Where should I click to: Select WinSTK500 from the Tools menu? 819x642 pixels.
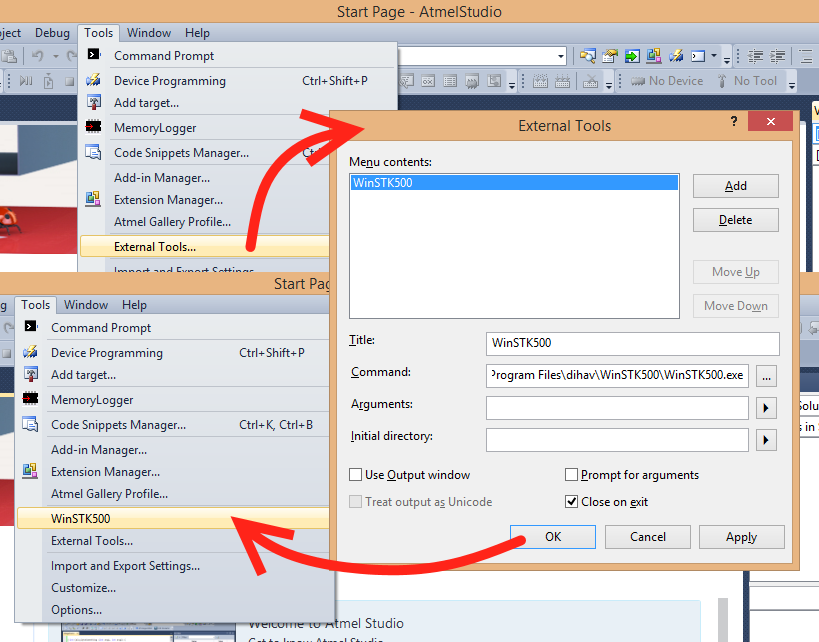pos(82,519)
